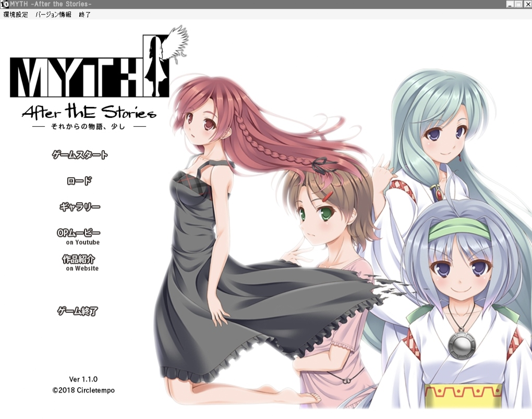Open the 環境設定 menu
This screenshot has height=419, width=532.
[x=16, y=15]
